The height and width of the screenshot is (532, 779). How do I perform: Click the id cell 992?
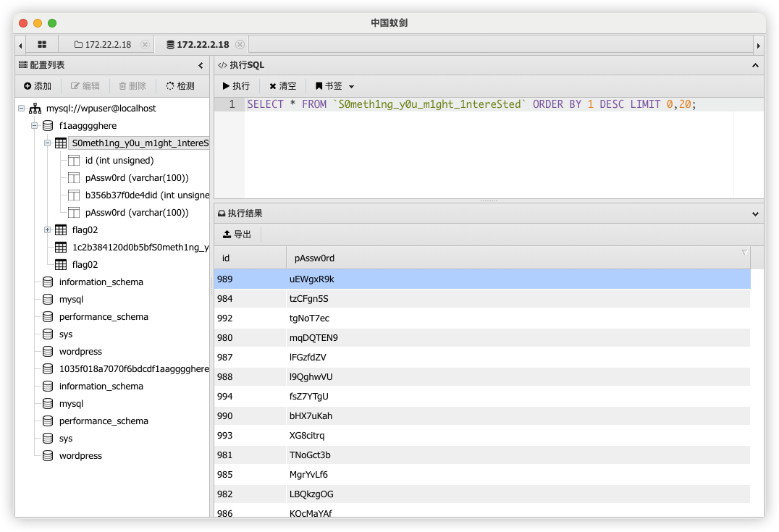pyautogui.click(x=250, y=318)
